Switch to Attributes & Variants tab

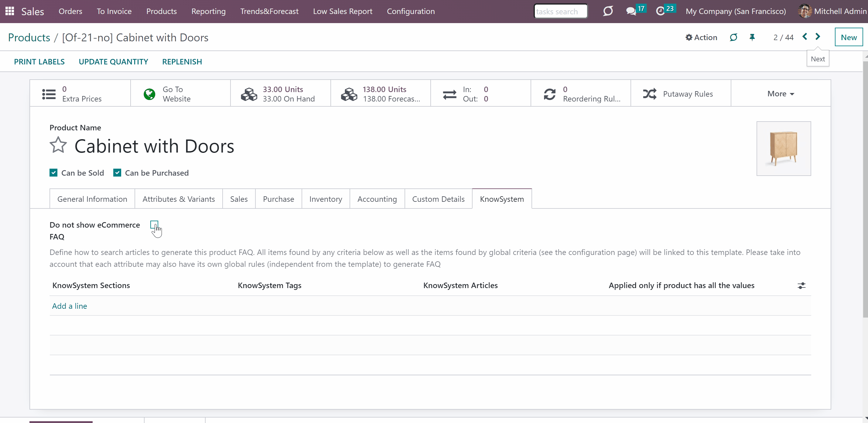(x=179, y=199)
